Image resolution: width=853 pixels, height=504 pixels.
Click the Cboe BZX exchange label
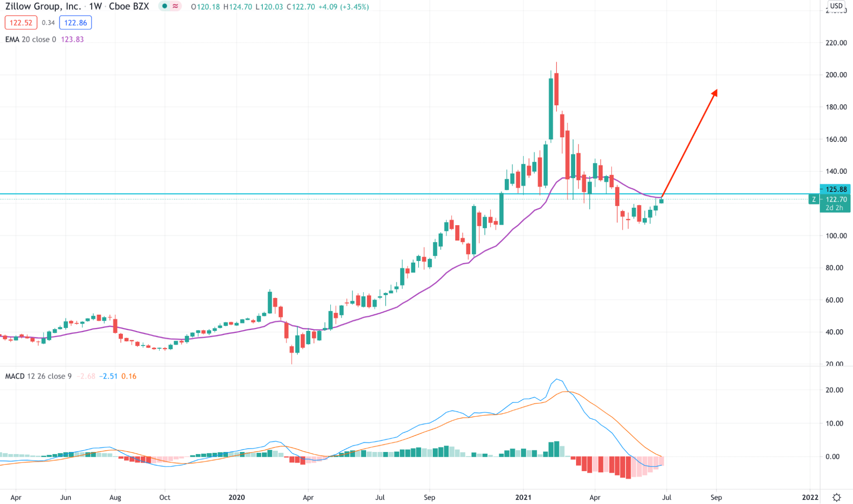(x=129, y=6)
